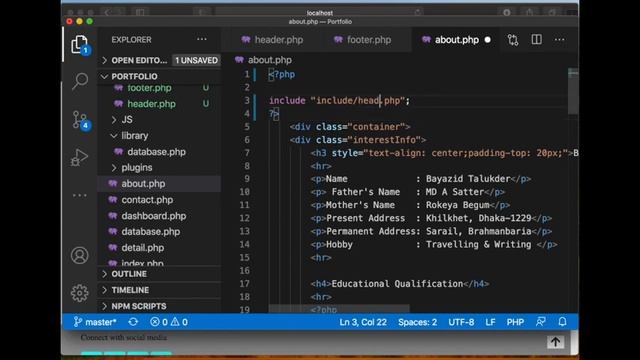Viewport: 640px width, 360px height.
Task: Show additional activity bar views ellipsis
Action: [80, 195]
